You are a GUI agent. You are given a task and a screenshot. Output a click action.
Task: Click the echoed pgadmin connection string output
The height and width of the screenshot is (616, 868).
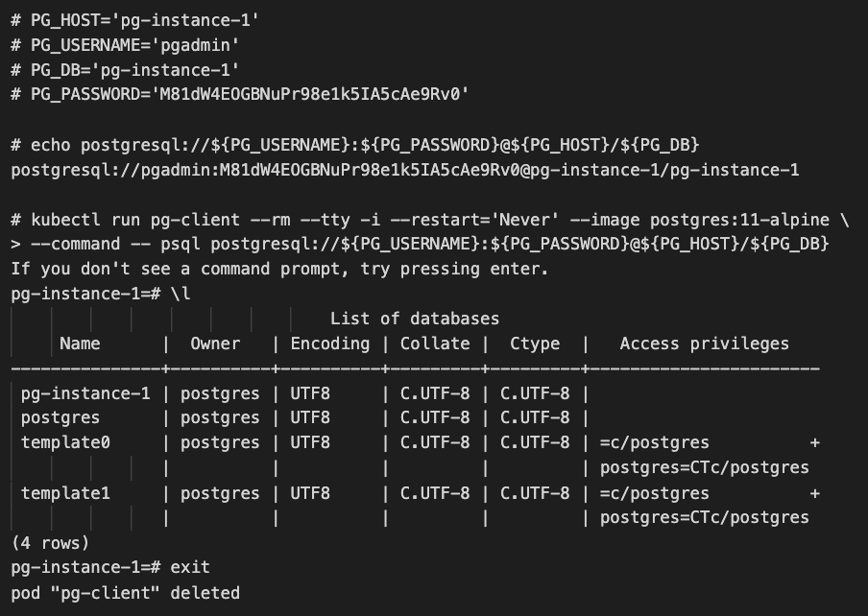click(405, 170)
